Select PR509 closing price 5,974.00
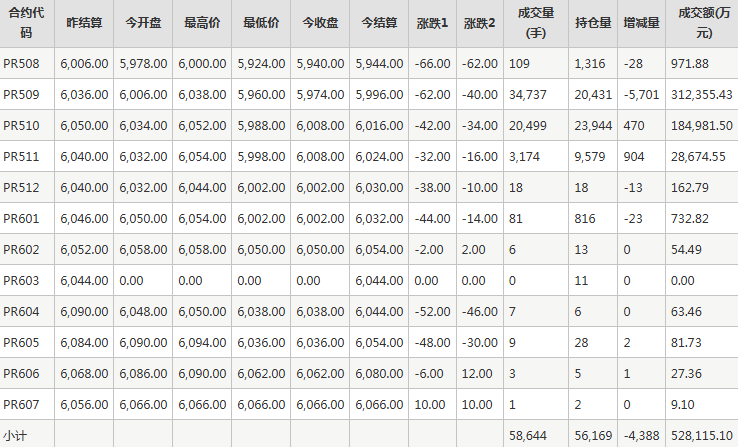 (320, 95)
